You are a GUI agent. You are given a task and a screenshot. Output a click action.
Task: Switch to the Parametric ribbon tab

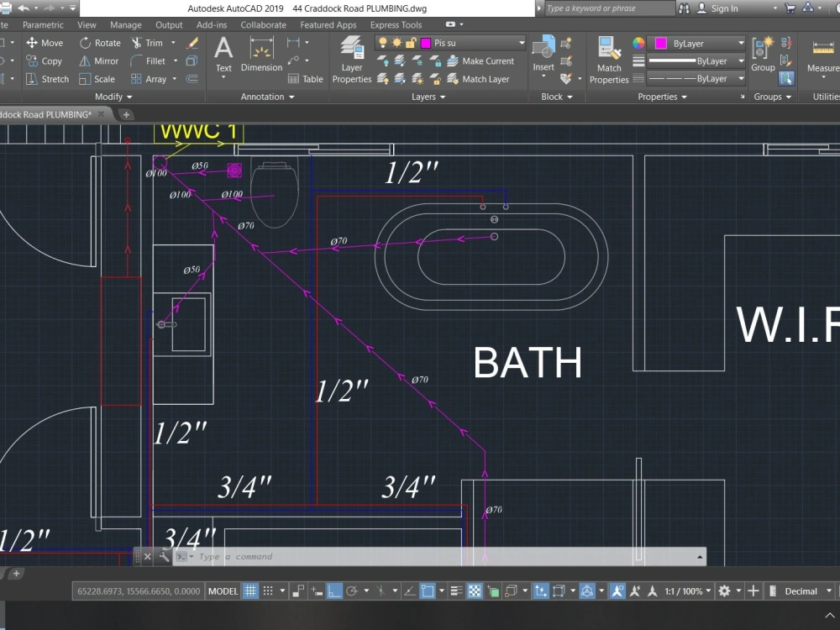point(43,24)
